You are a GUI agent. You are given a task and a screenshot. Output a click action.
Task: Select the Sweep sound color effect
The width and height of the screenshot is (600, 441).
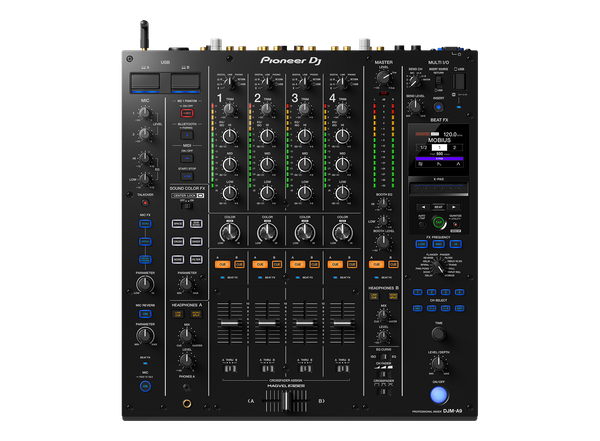(196, 242)
